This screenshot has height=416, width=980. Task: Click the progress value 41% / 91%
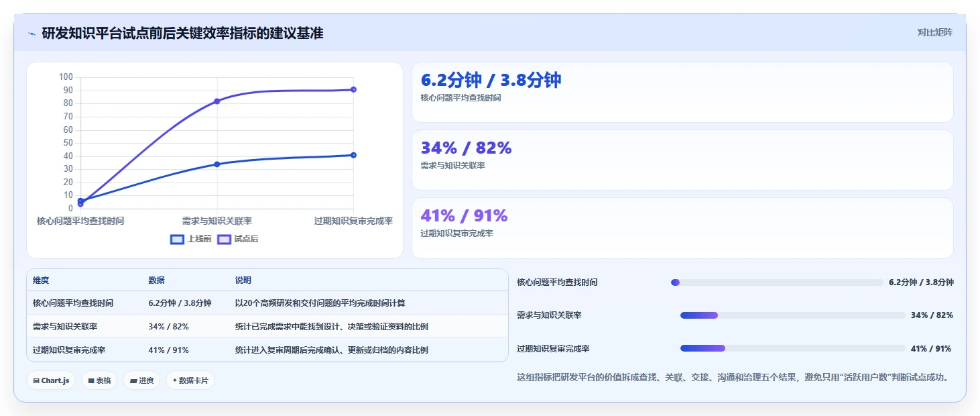930,349
